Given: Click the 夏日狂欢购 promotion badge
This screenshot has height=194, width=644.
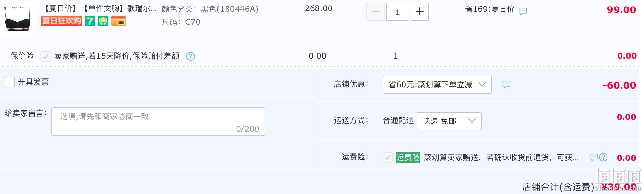Looking at the screenshot, I should [61, 21].
